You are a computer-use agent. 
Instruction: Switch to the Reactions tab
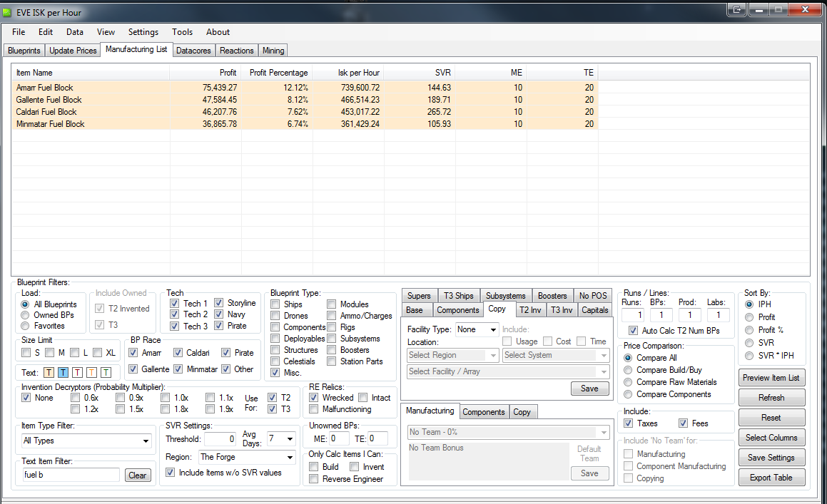point(236,51)
